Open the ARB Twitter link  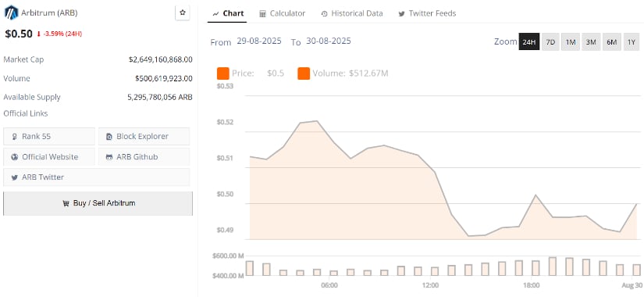pyautogui.click(x=97, y=177)
